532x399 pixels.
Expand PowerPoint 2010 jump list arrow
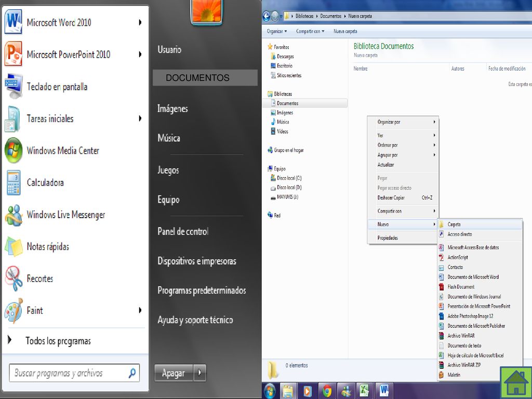pos(140,54)
